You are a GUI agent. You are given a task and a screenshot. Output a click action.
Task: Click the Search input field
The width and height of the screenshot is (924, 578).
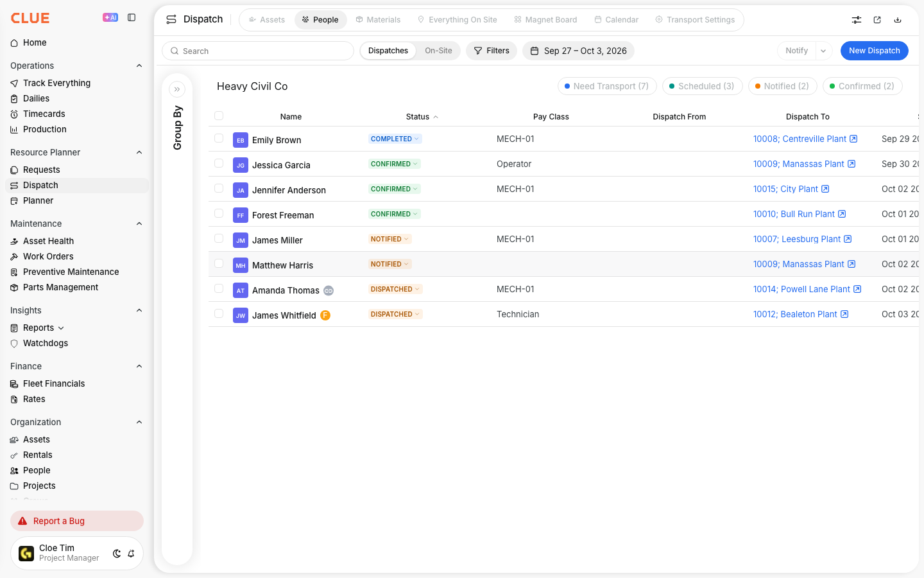click(258, 51)
